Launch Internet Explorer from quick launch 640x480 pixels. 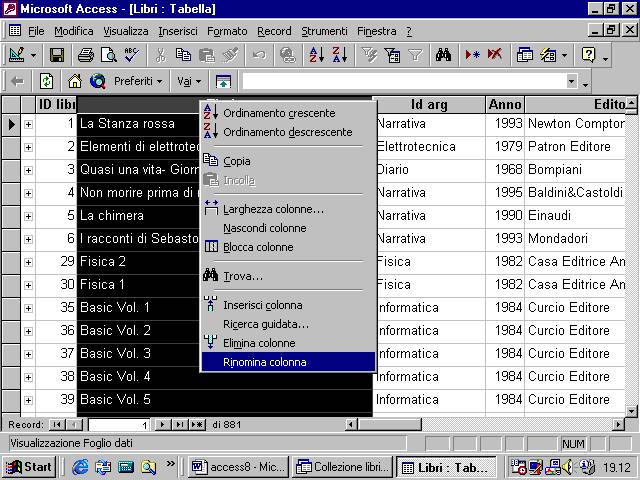[x=80, y=467]
